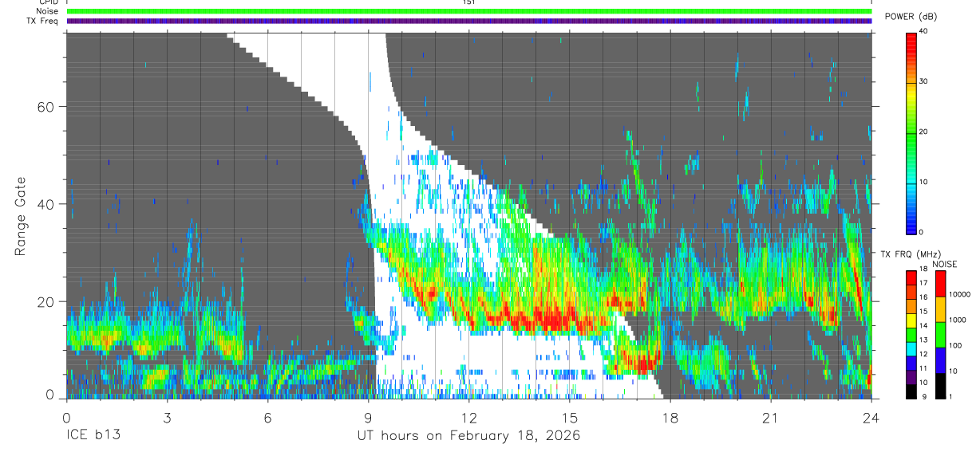Image resolution: width=980 pixels, height=452 pixels.
Task: Click the CPID value 151 at the top
Action: click(x=468, y=2)
